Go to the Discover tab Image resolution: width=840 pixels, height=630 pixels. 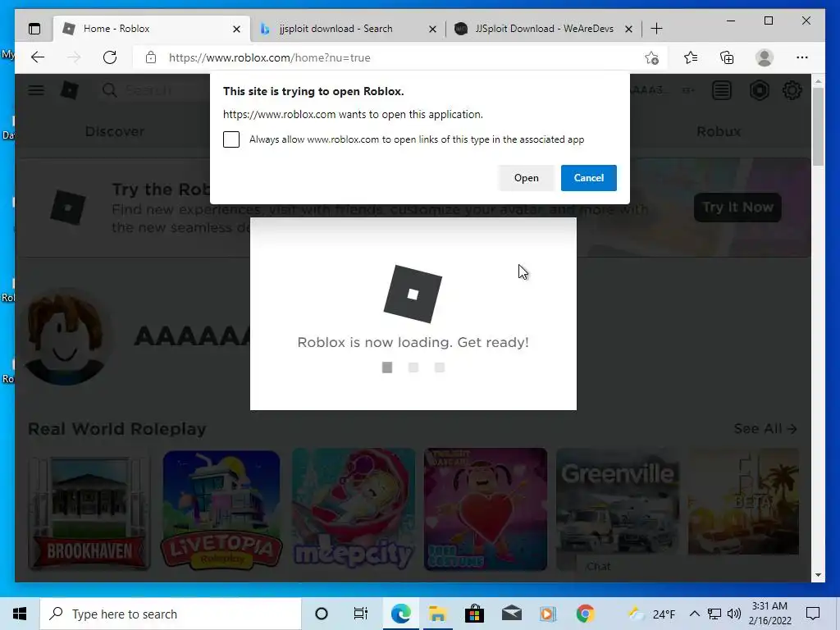[x=115, y=131]
